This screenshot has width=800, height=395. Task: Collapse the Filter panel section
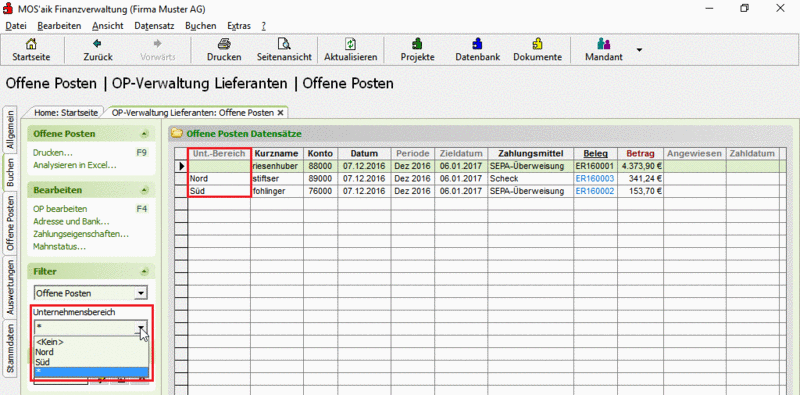point(144,271)
